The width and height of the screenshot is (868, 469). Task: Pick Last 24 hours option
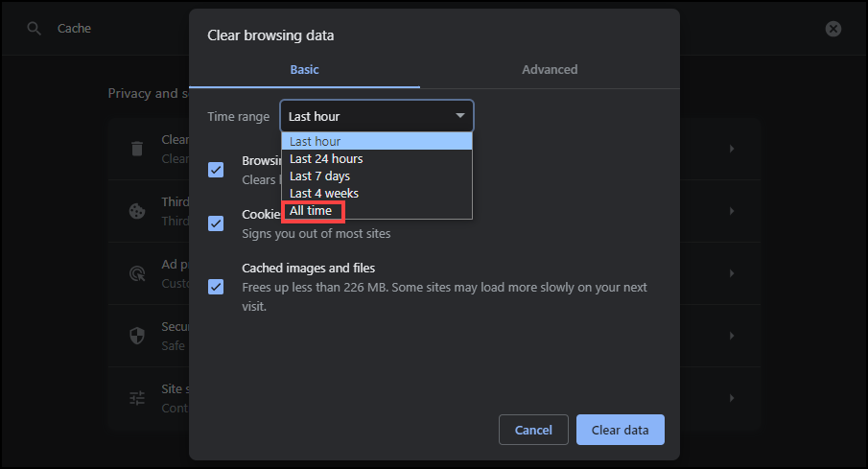(326, 159)
